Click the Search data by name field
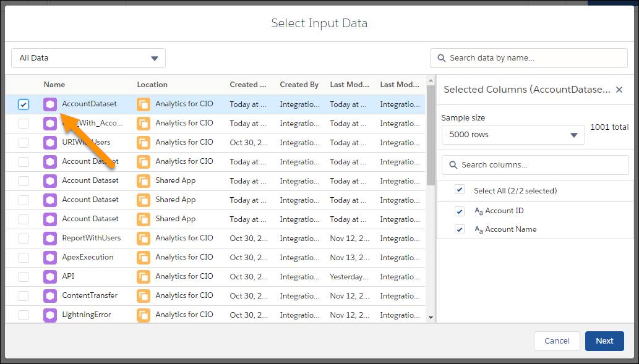Image resolution: width=639 pixels, height=364 pixels. (x=528, y=58)
